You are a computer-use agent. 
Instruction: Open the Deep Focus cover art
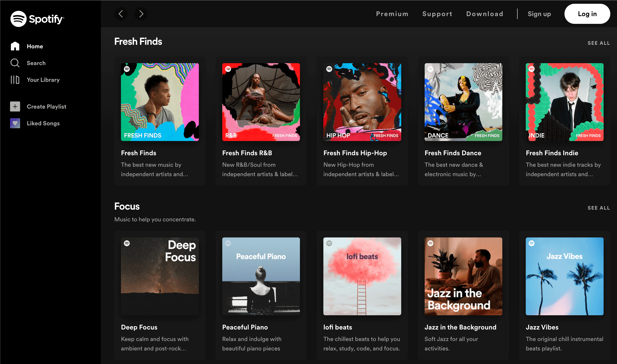pos(160,276)
